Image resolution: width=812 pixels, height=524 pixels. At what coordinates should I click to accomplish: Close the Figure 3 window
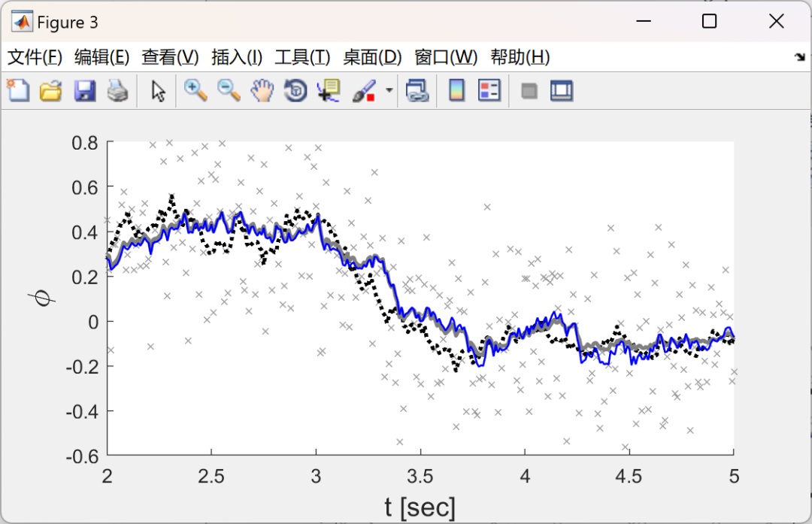776,21
